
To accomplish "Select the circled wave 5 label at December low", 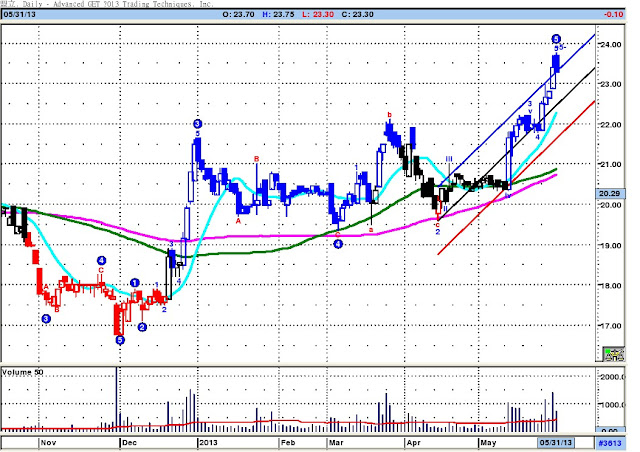I will point(120,340).
